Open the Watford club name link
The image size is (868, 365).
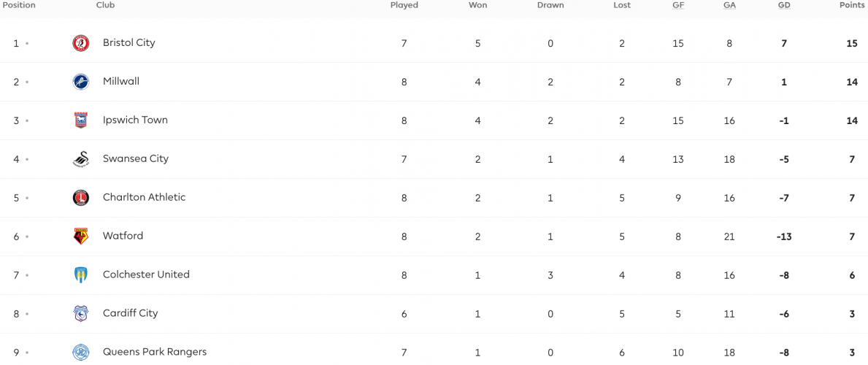[123, 236]
